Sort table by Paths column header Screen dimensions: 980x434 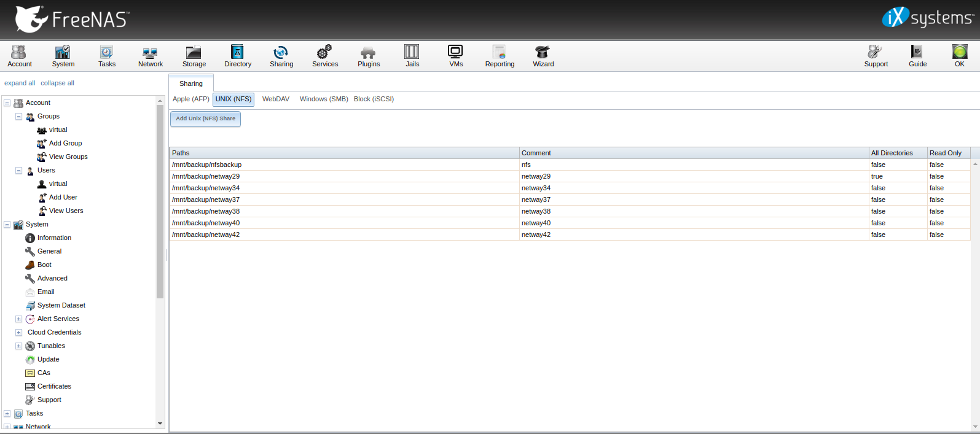[344, 153]
